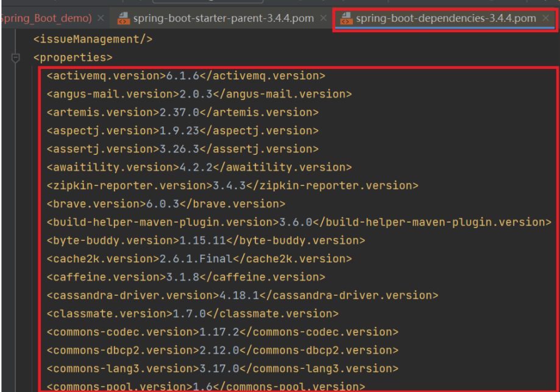Click the artemis.version 2.37.0 line

(x=182, y=112)
